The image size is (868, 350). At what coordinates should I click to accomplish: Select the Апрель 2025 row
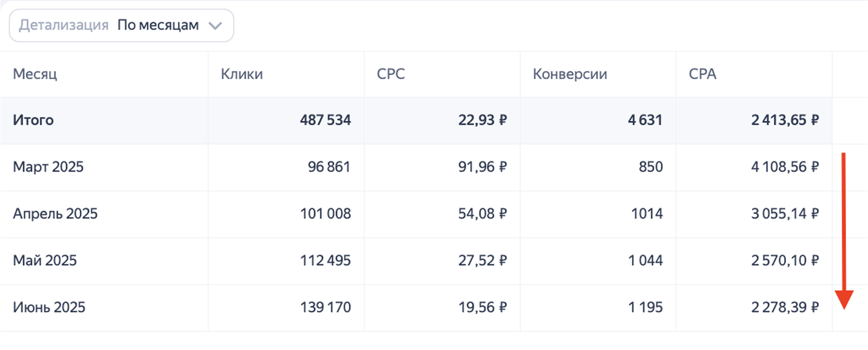click(x=55, y=214)
